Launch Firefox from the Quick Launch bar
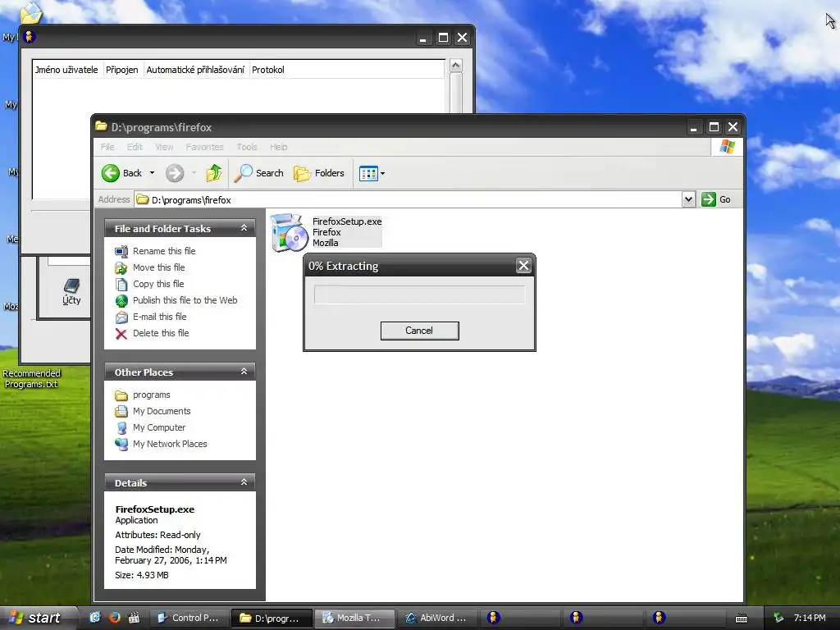Viewport: 840px width, 630px height. [x=115, y=618]
